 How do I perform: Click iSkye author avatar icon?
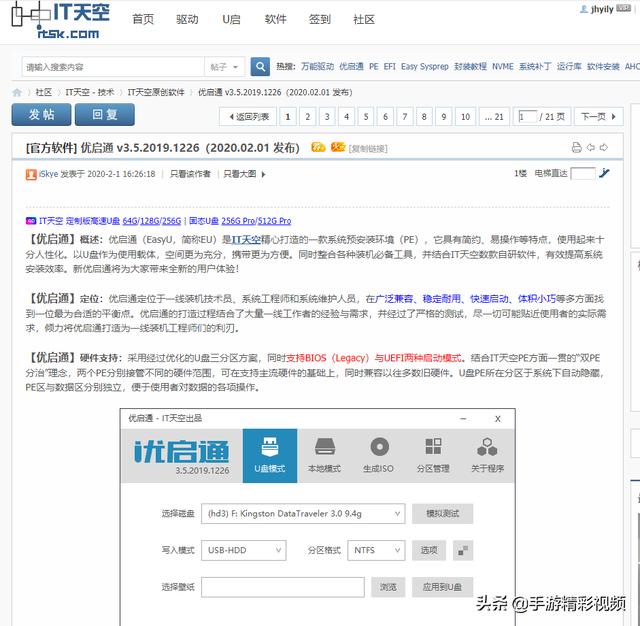click(x=31, y=174)
